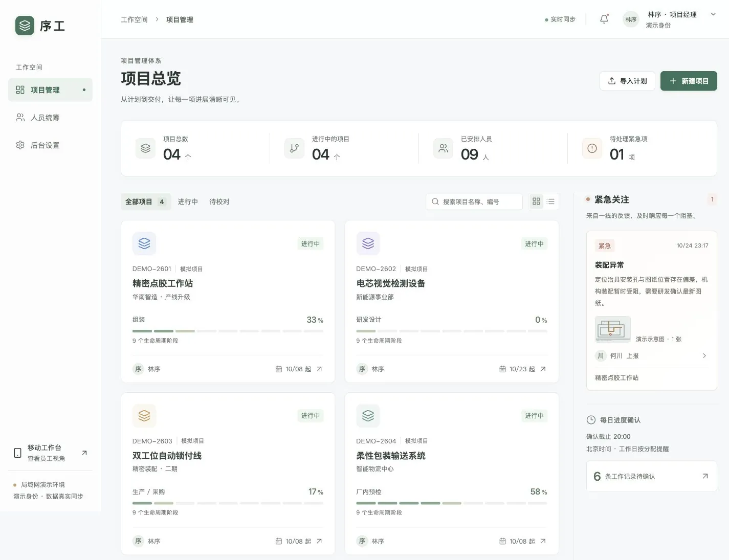Click the notification bell icon
Image resolution: width=729 pixels, height=560 pixels.
point(604,19)
